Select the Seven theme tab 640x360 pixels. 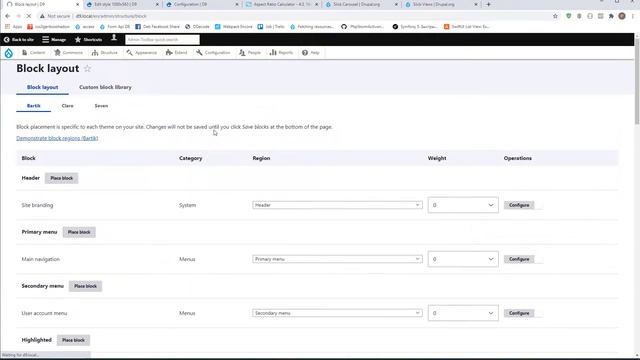click(x=101, y=106)
